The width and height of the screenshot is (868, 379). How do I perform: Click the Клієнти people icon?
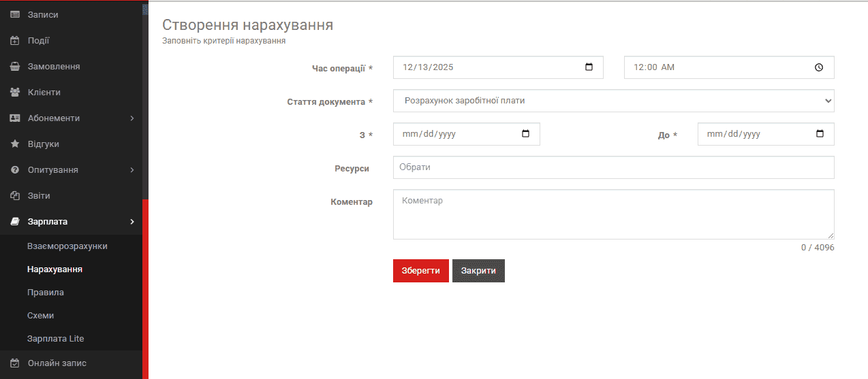(x=15, y=93)
